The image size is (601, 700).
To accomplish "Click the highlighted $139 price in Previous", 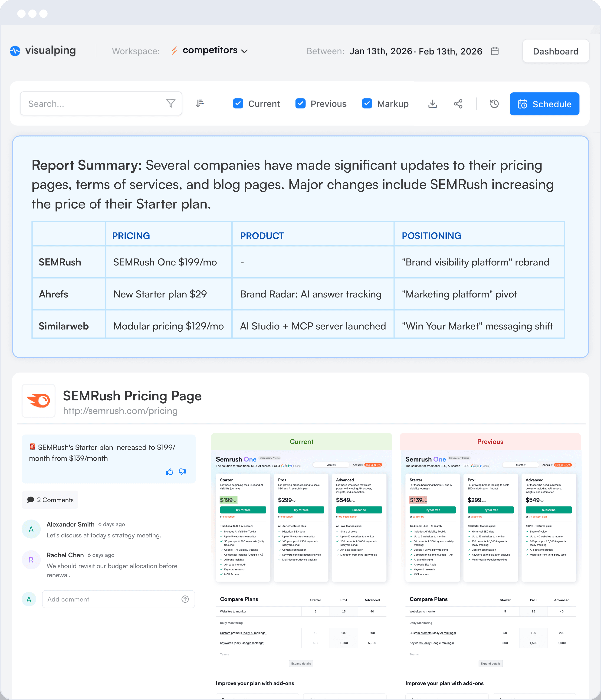I will [x=418, y=500].
